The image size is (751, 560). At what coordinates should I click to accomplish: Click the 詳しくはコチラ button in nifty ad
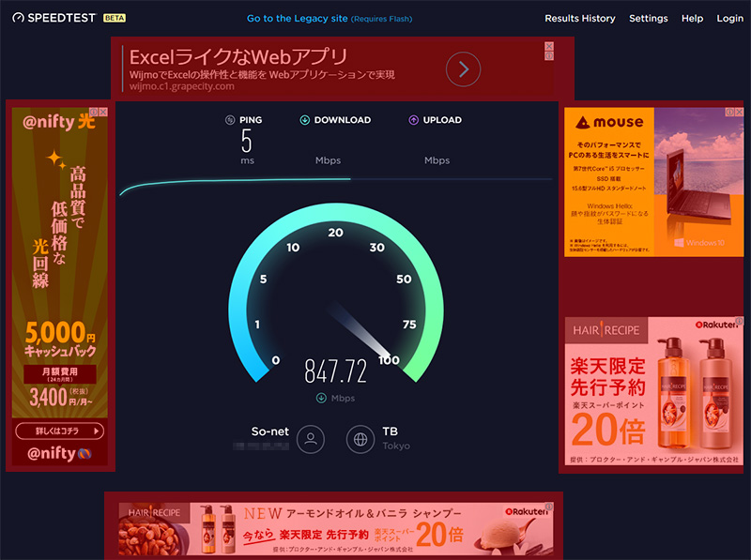[60, 431]
